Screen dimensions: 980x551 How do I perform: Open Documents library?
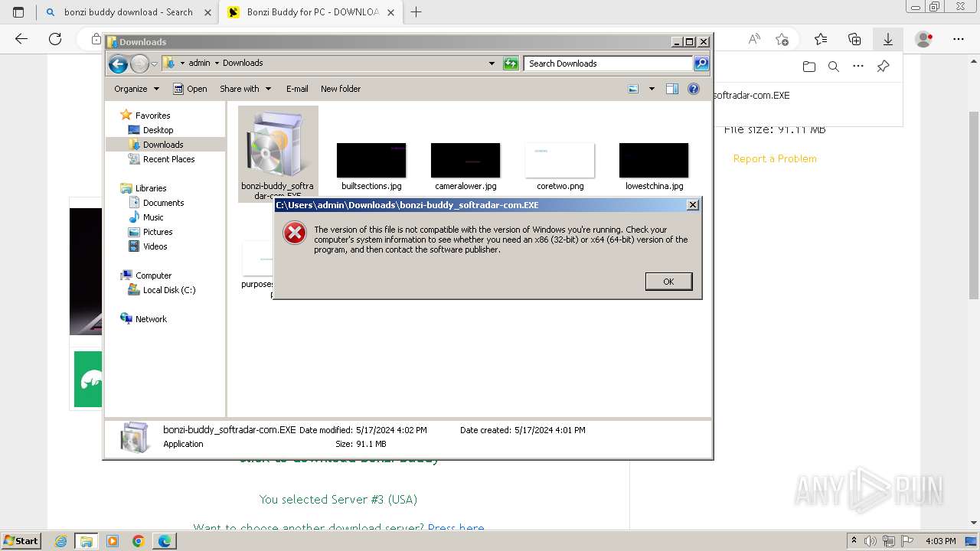point(163,203)
